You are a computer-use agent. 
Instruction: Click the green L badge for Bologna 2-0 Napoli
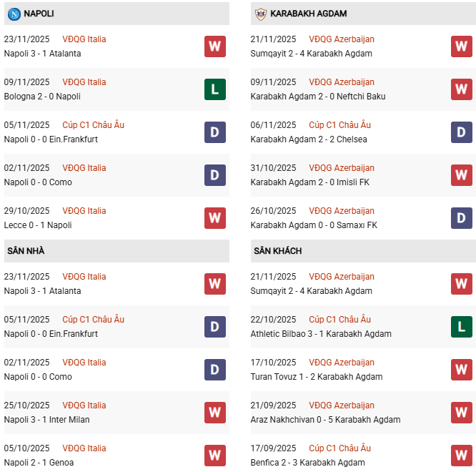(x=215, y=89)
